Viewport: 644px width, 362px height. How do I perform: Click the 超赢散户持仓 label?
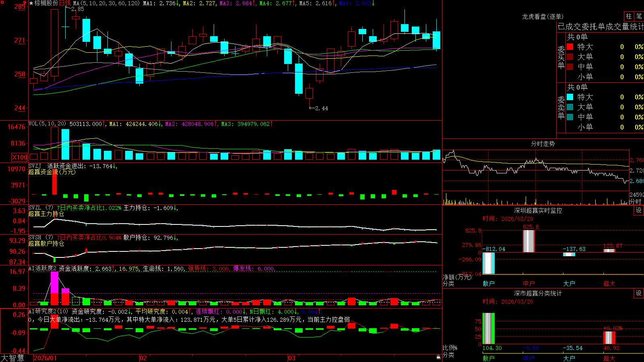[x=46, y=243]
